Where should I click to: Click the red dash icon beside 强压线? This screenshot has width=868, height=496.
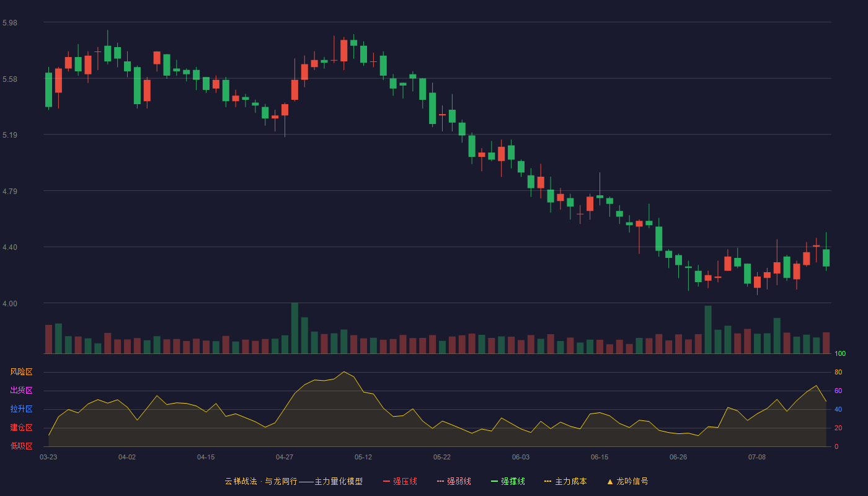pyautogui.click(x=387, y=481)
